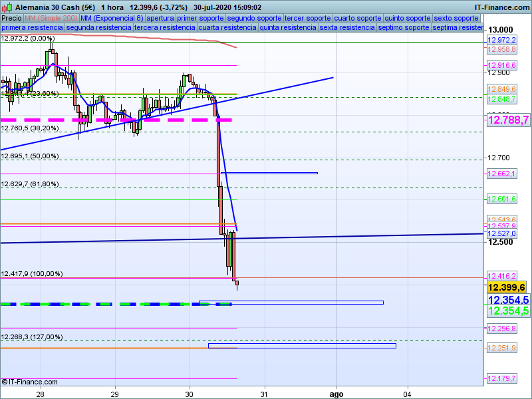Click the Alemania 30 Cash (5€) instrument name

click(55, 7)
